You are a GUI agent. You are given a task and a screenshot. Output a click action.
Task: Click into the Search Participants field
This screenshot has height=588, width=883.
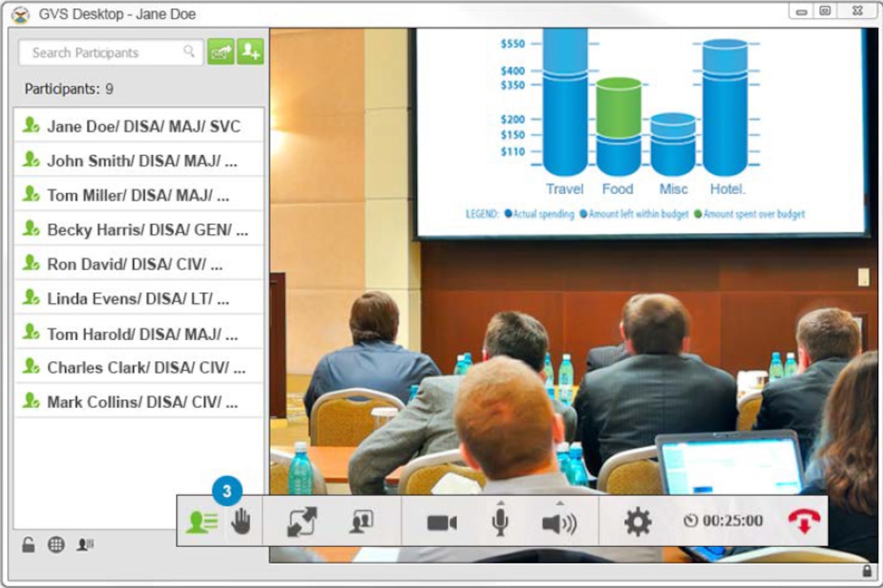pyautogui.click(x=106, y=53)
